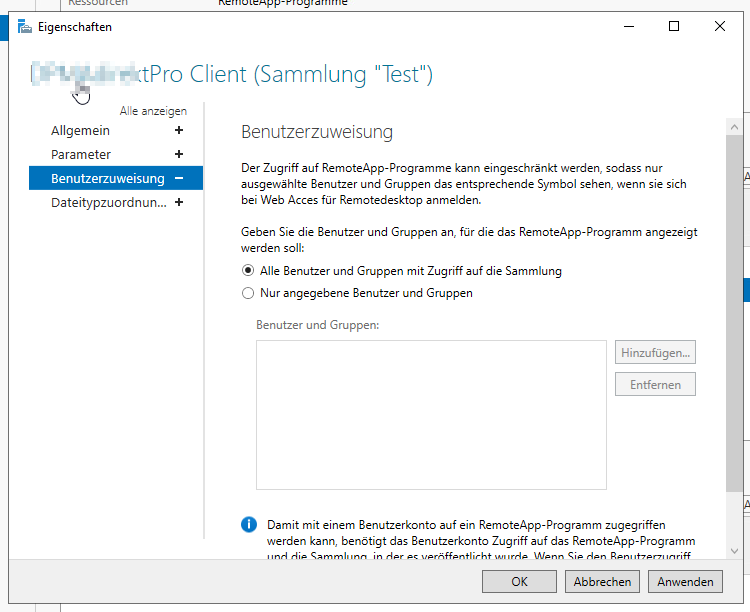Click 'RemoteApp-Programme' text in background window
The width and height of the screenshot is (750, 612).
(x=283, y=3)
